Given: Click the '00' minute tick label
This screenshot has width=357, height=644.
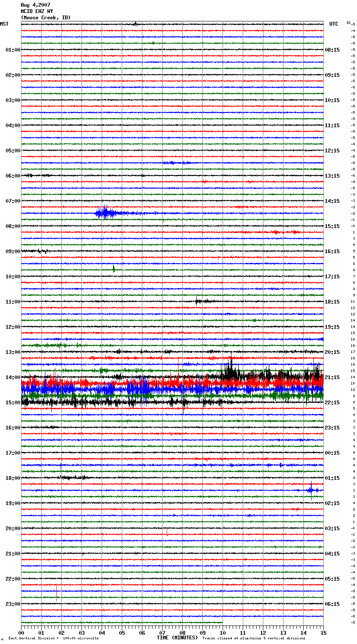Looking at the screenshot, I should 21,633.
